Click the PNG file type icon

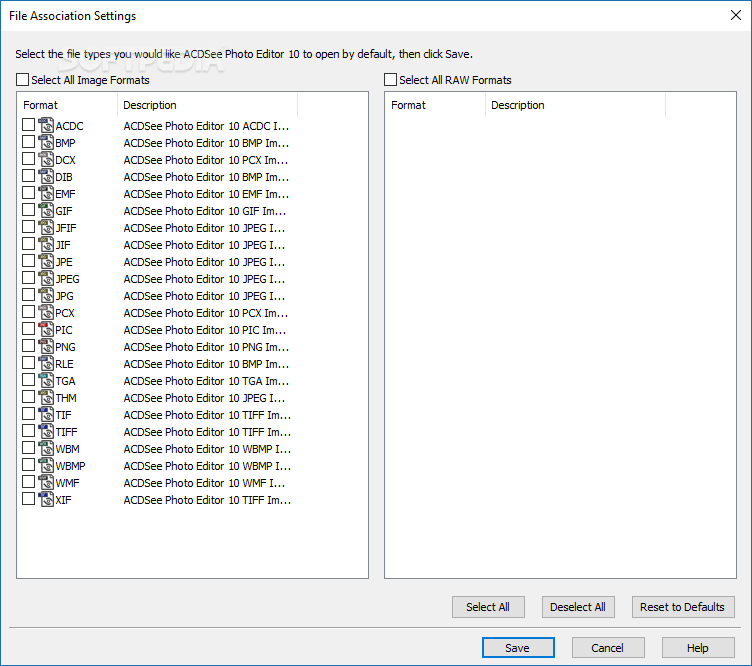[46, 347]
